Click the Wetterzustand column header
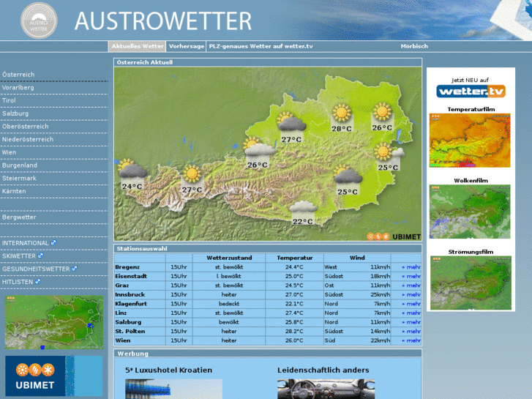Screen dimensions: 532x399 point(229,258)
